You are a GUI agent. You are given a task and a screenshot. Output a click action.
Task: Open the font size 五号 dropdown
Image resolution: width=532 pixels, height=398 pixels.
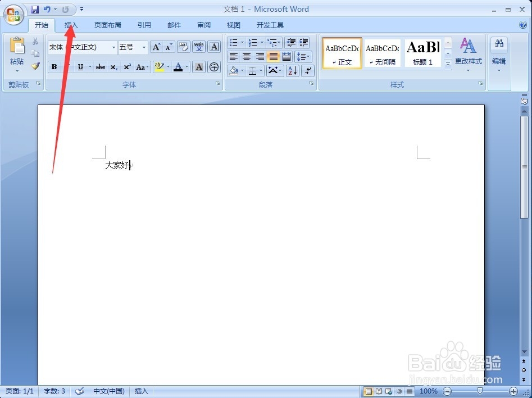[144, 47]
